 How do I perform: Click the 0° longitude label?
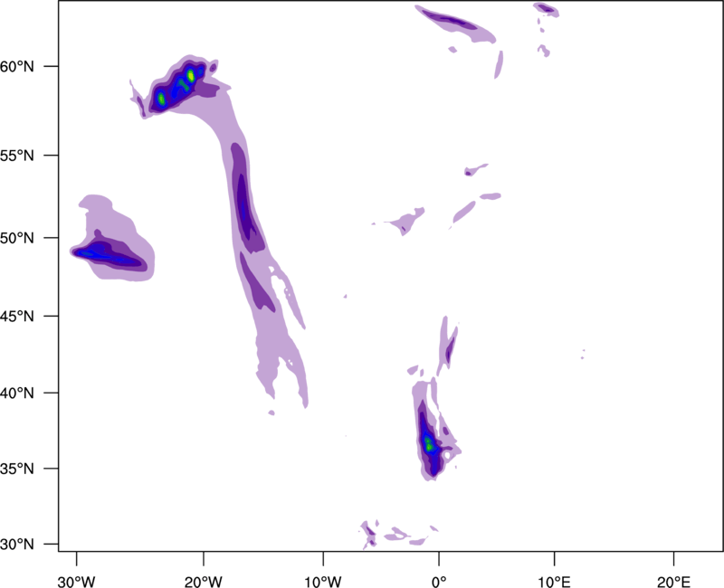[439, 582]
